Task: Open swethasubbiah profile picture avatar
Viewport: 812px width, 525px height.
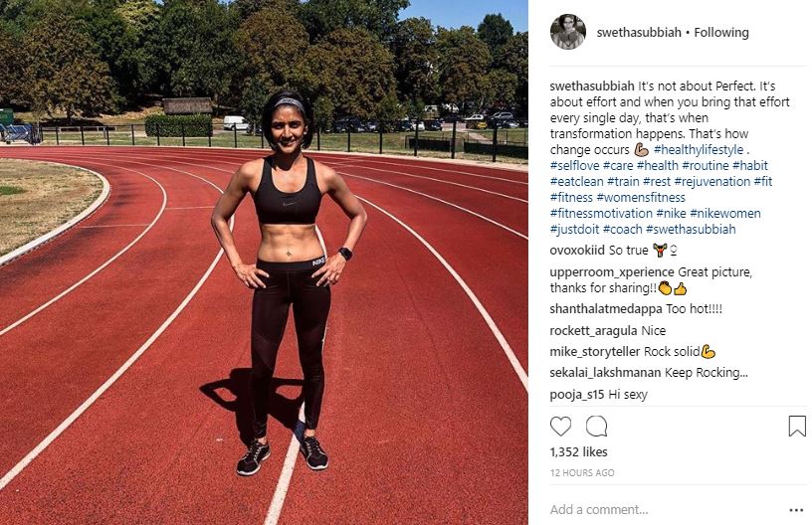Action: pos(567,32)
